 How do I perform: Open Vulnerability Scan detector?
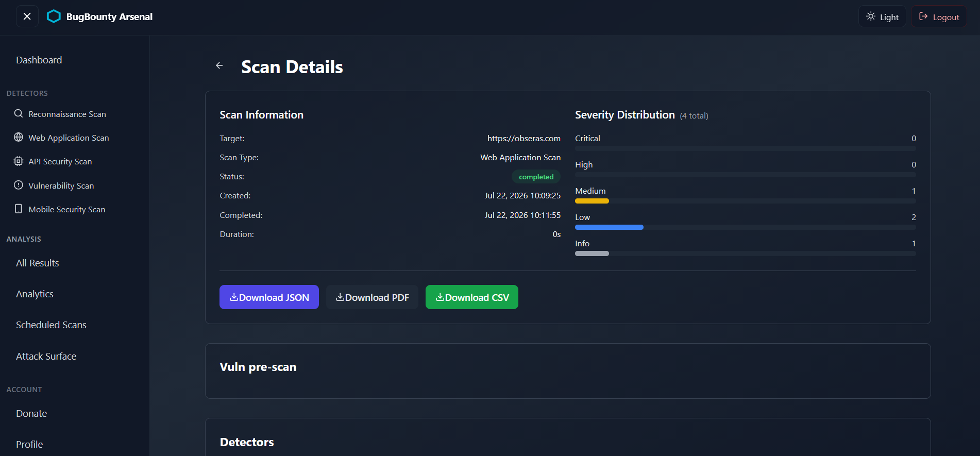point(61,185)
